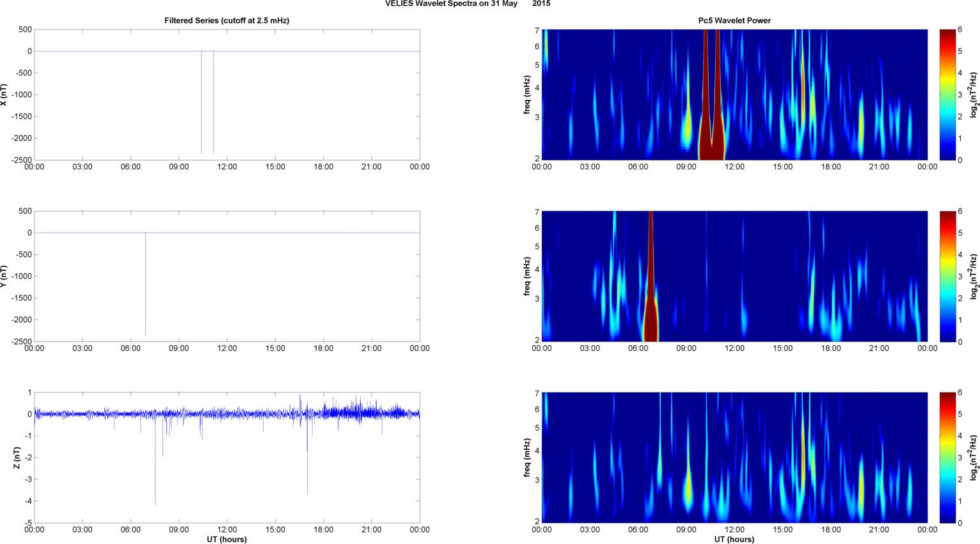Click the '2015' year text in the title
The image size is (980, 544).
tap(541, 4)
